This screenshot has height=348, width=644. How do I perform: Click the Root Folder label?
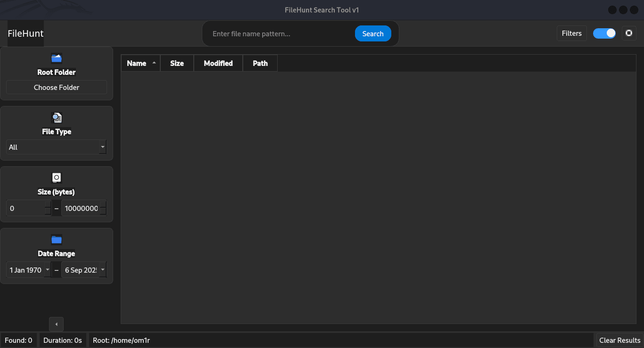point(57,72)
